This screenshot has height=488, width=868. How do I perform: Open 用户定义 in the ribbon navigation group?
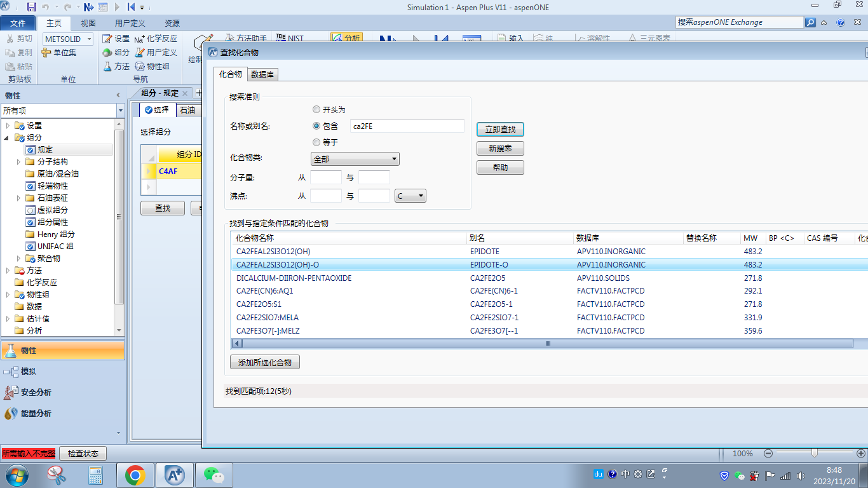click(156, 53)
